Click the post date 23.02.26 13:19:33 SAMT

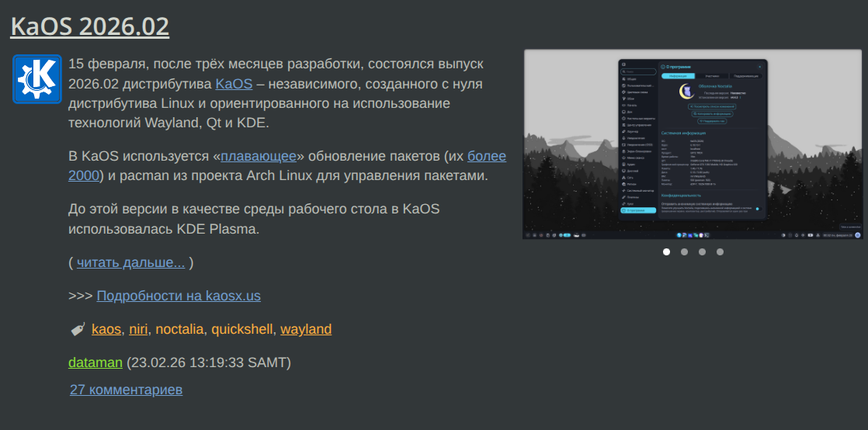click(209, 362)
